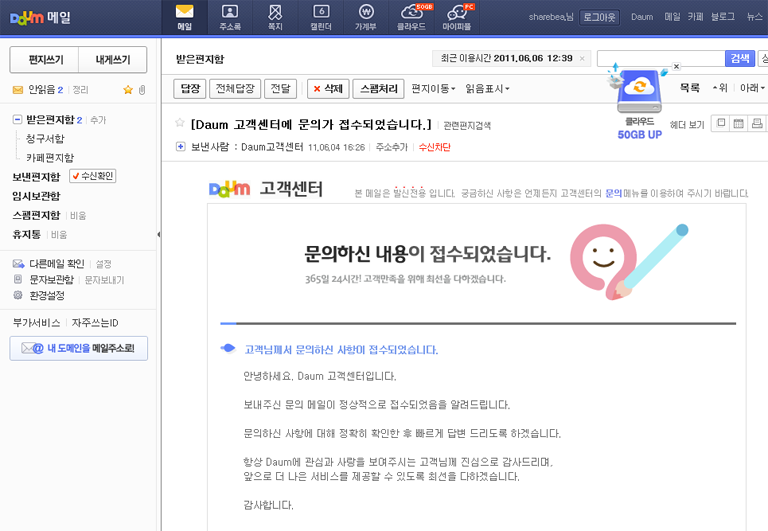Open 안읽음 unread mail link
The width and height of the screenshot is (768, 531).
click(x=46, y=90)
